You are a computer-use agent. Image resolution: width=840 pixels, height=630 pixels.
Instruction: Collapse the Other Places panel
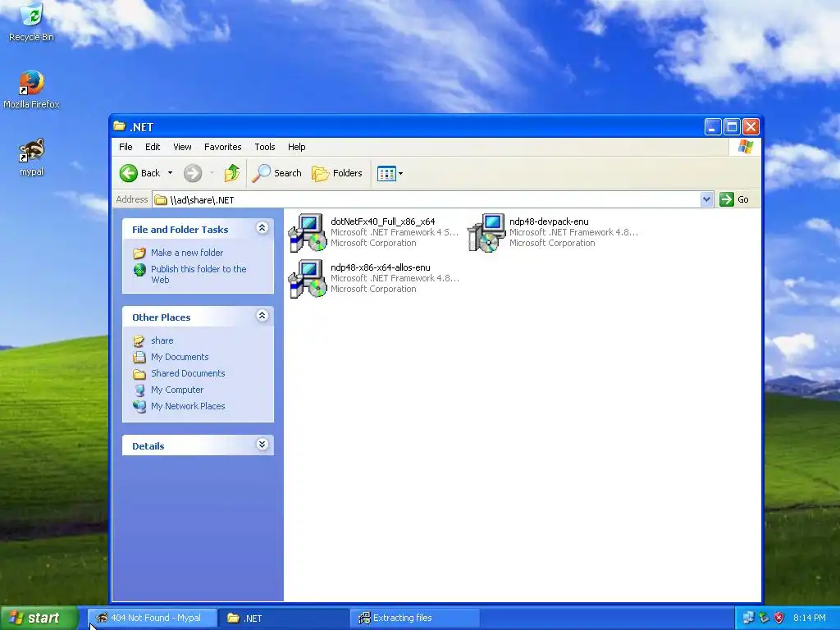click(262, 316)
